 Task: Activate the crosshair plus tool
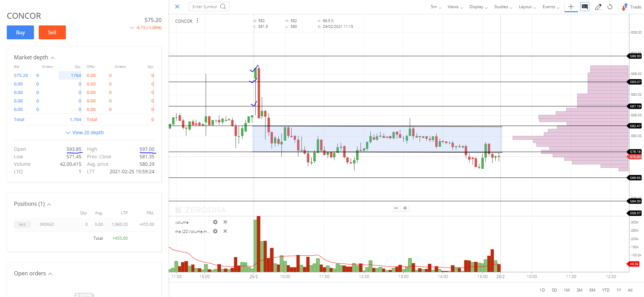571,7
